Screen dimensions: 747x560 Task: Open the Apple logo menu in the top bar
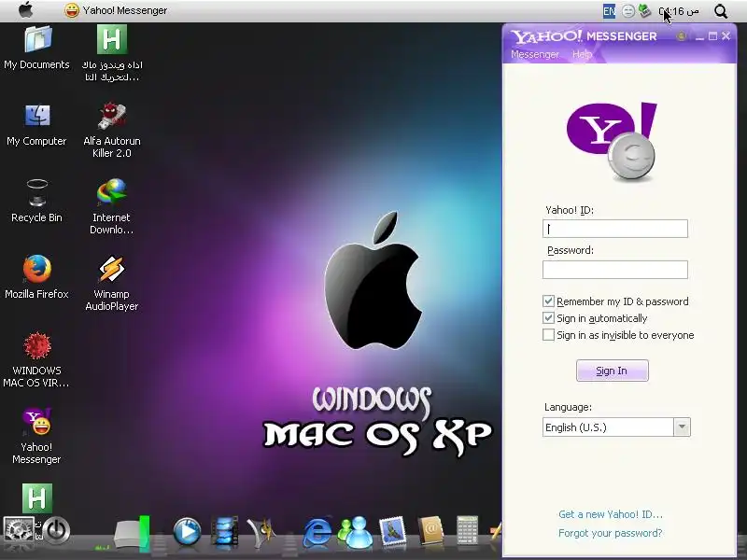(26, 10)
